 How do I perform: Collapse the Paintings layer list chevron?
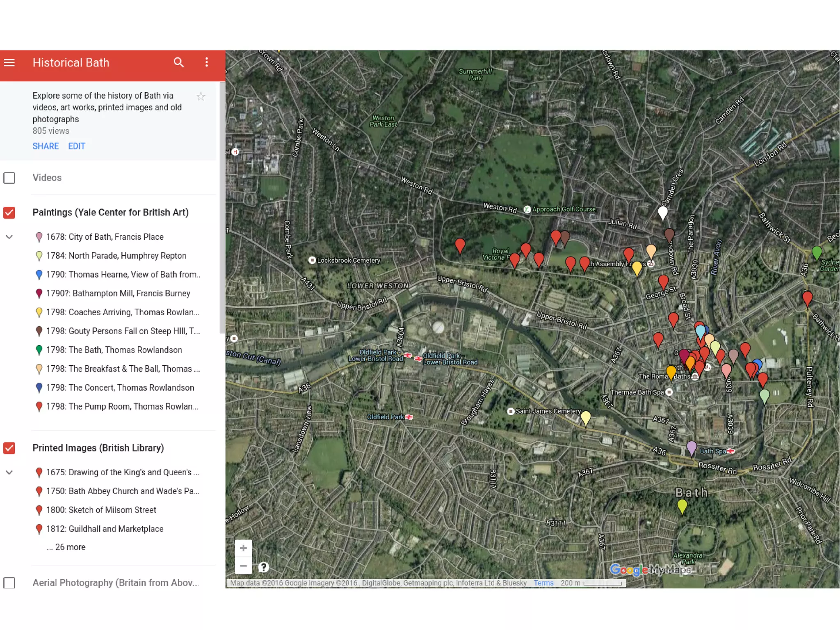[9, 237]
